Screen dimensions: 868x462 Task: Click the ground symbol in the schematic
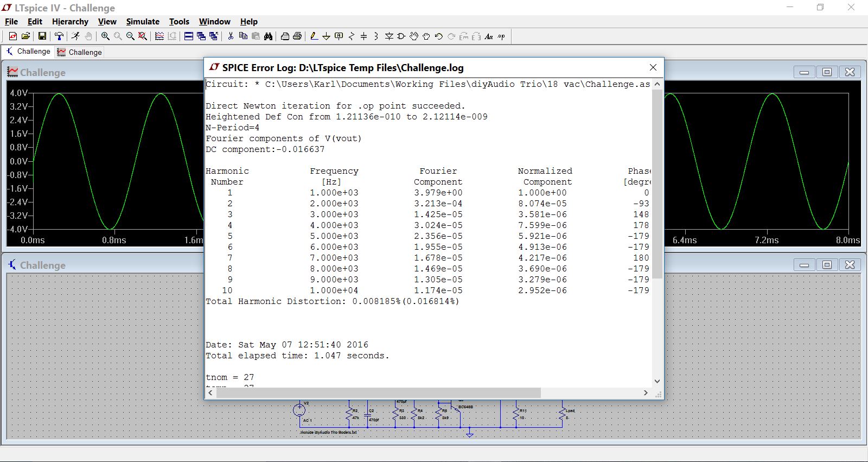tap(470, 433)
